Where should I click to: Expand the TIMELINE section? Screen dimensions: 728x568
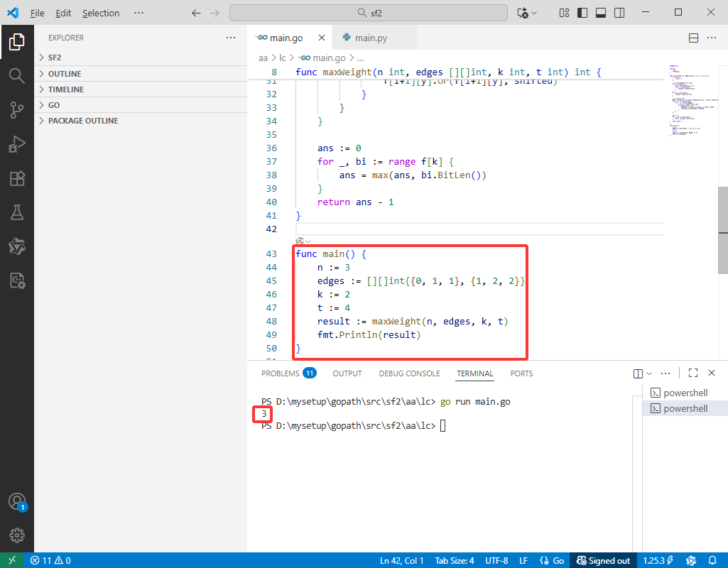[141, 89]
